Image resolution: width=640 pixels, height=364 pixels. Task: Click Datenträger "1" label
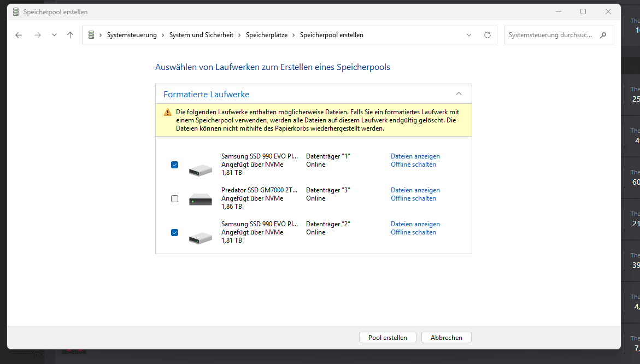pyautogui.click(x=328, y=156)
